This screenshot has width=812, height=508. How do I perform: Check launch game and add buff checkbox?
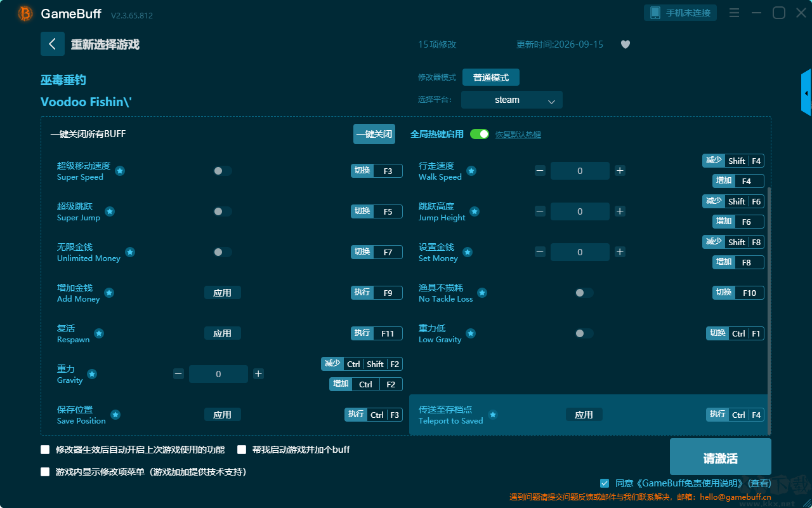(x=242, y=450)
